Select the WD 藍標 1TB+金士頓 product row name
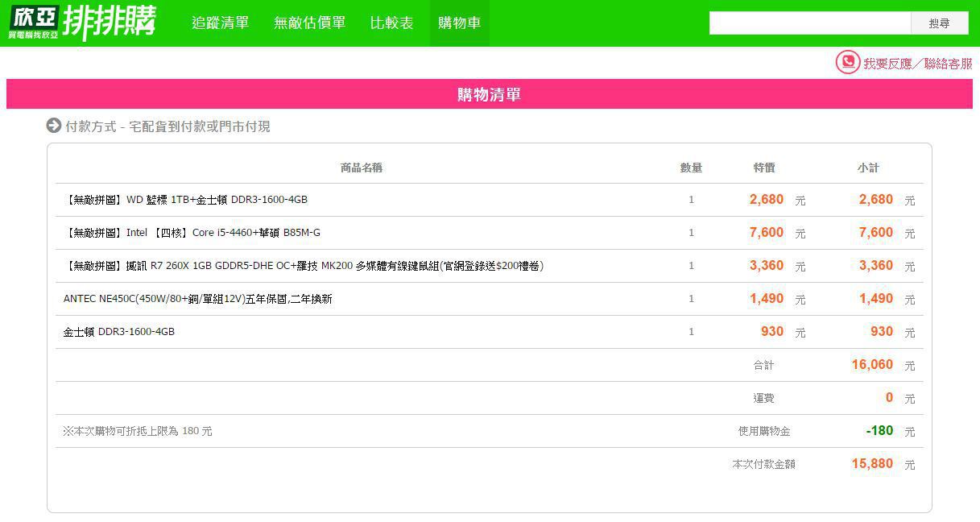 tap(185, 200)
